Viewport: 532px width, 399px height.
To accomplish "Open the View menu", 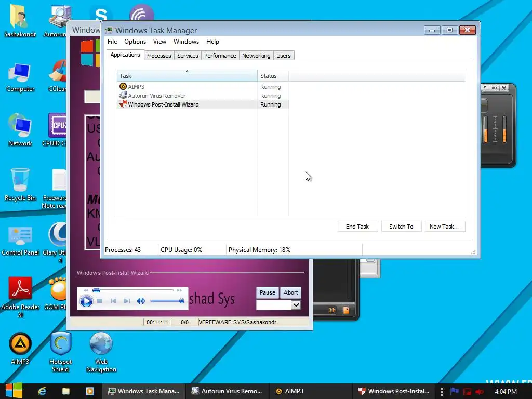I will (x=159, y=42).
